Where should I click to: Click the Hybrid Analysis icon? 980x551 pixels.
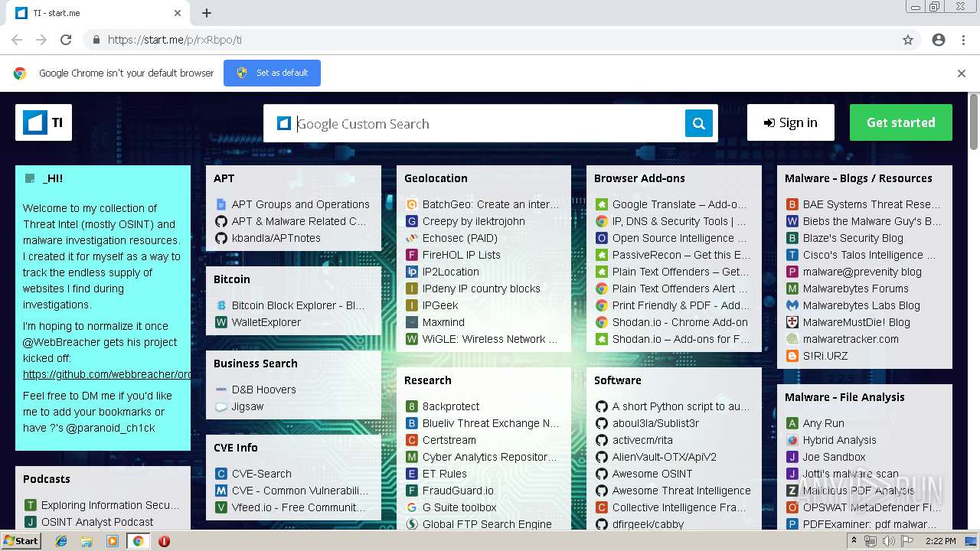click(x=792, y=440)
